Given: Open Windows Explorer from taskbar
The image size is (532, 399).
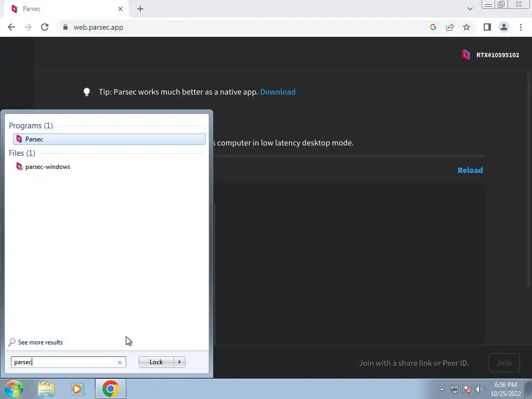Looking at the screenshot, I should [46, 389].
